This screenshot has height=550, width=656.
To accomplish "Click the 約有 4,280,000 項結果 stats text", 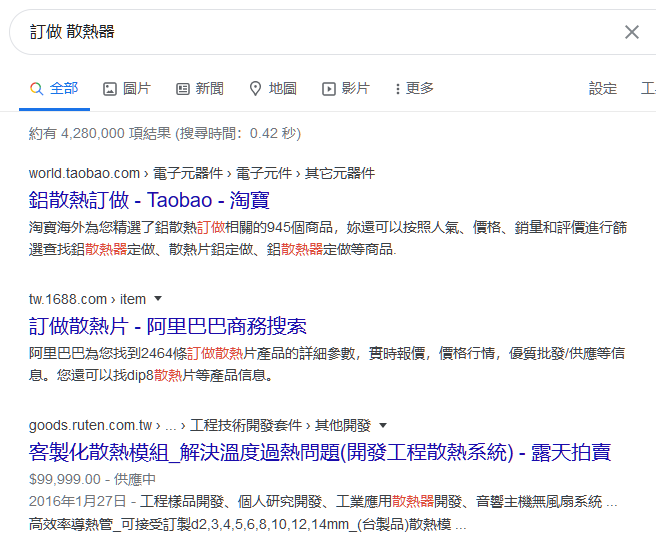I will pos(165,133).
